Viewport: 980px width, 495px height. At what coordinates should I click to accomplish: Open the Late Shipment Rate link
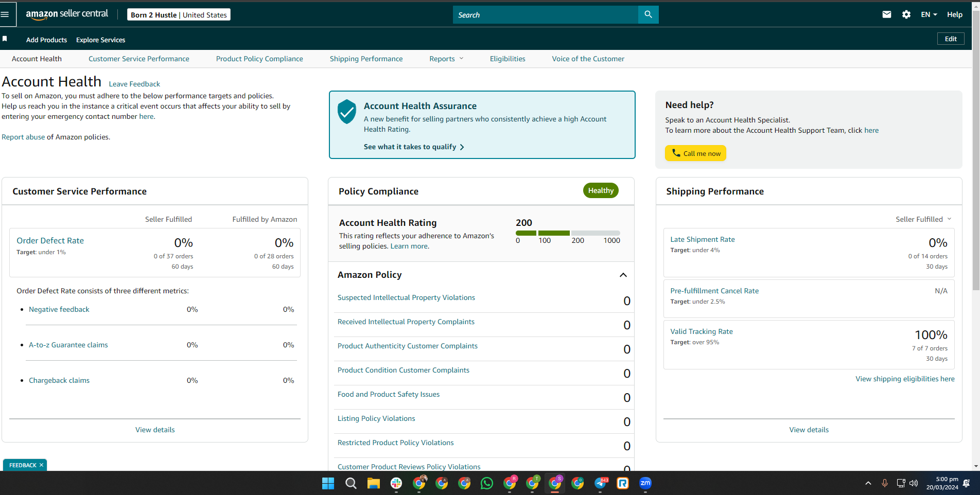click(x=702, y=239)
